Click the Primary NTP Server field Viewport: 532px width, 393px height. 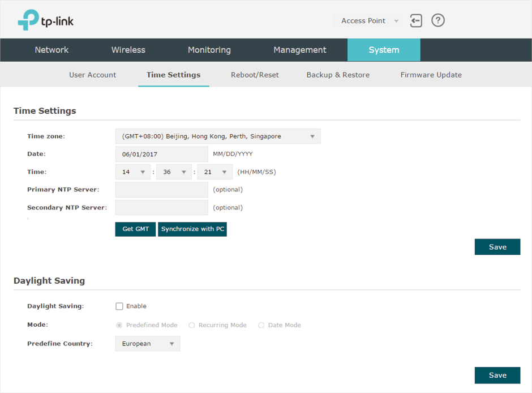(161, 190)
